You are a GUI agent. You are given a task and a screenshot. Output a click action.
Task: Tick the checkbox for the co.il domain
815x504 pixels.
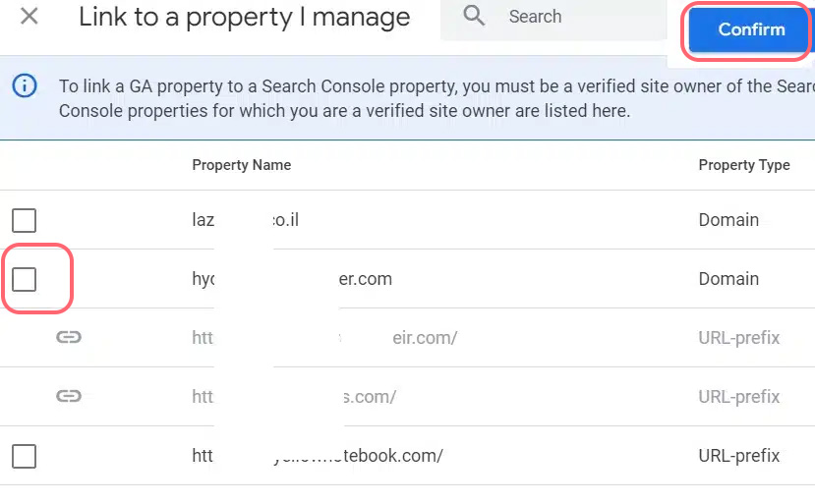coord(24,220)
